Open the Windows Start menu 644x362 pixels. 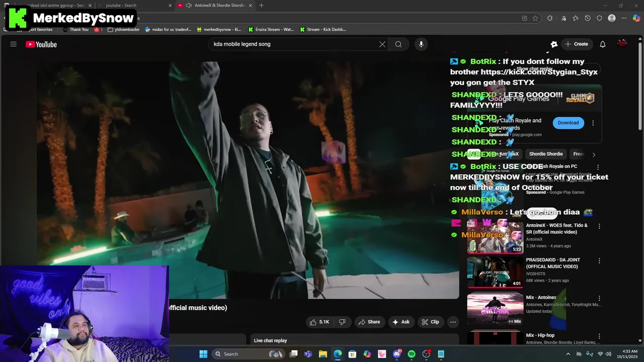pyautogui.click(x=203, y=354)
